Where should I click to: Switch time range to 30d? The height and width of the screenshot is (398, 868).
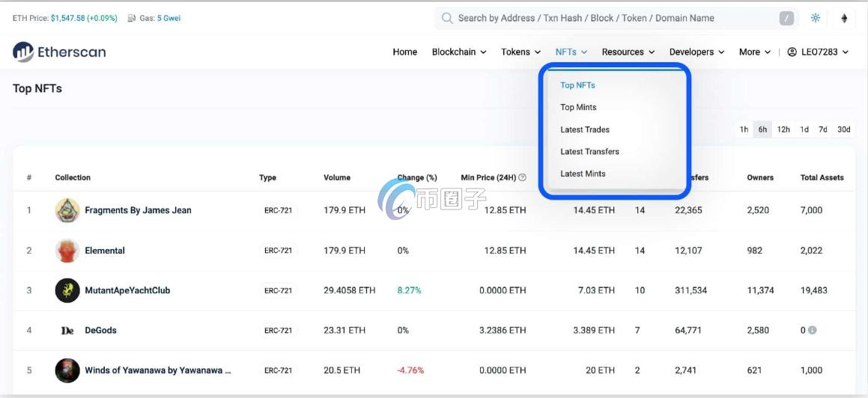pyautogui.click(x=843, y=129)
